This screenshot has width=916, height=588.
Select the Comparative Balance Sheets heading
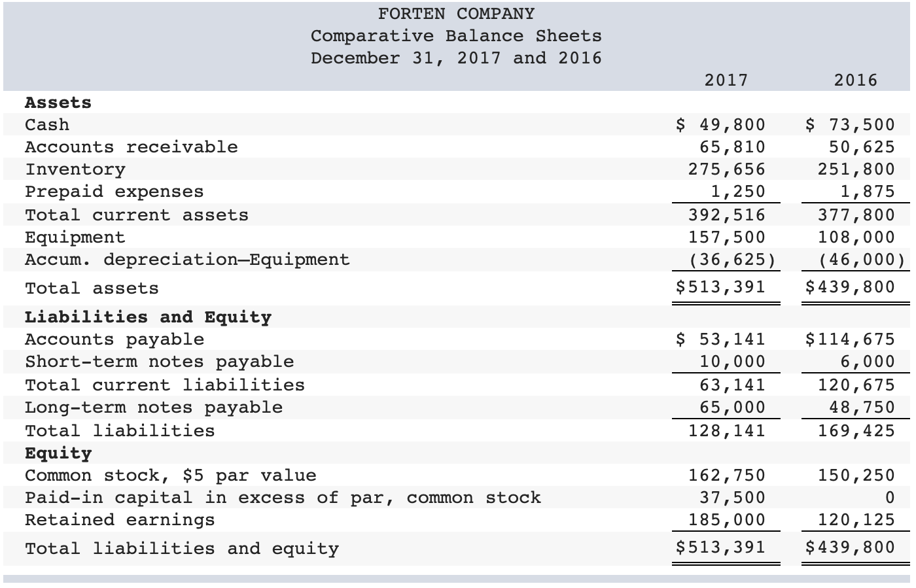(x=456, y=36)
